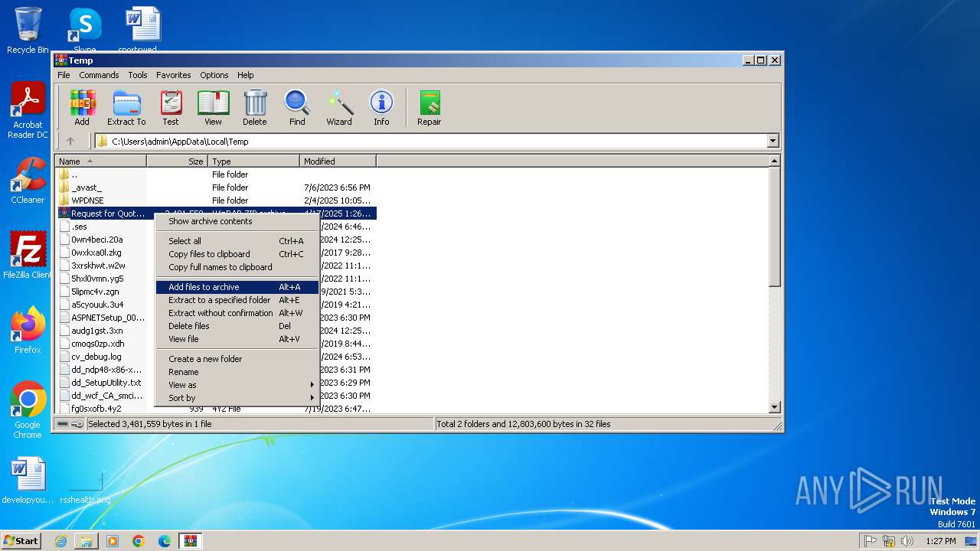980x551 pixels.
Task: Select the Acrobat Reader DC desktop icon
Action: [x=28, y=111]
